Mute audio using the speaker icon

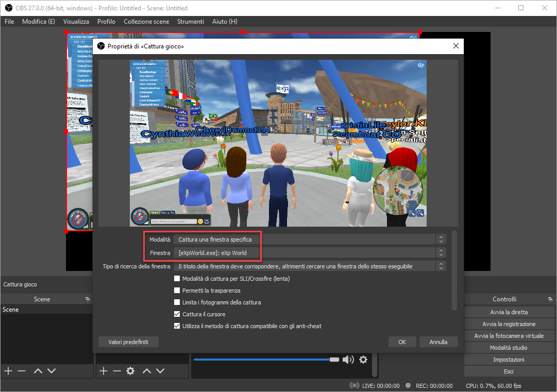[348, 360]
